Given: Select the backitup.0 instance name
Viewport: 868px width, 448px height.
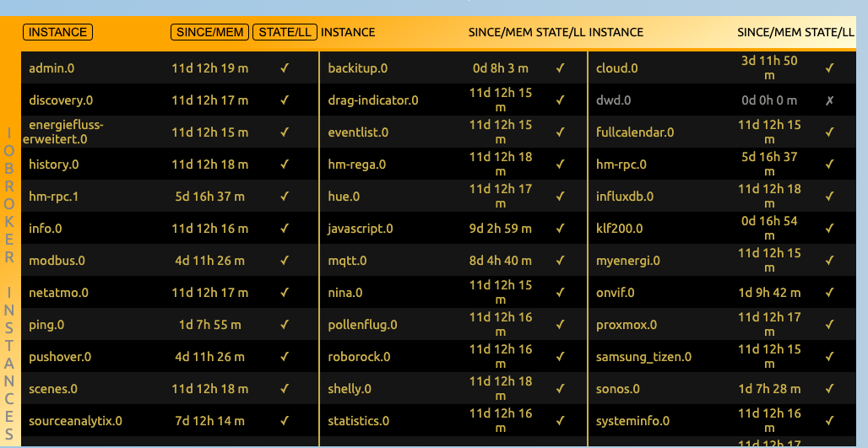Looking at the screenshot, I should click(358, 68).
